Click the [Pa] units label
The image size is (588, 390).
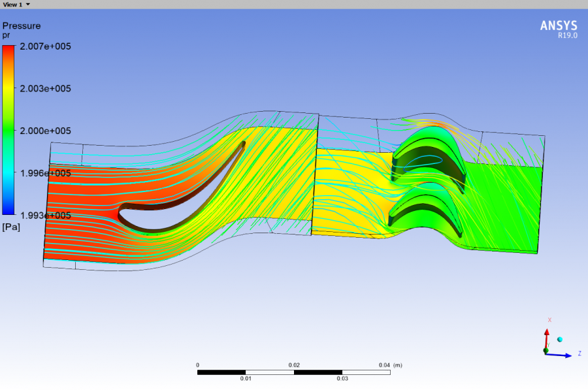click(11, 226)
